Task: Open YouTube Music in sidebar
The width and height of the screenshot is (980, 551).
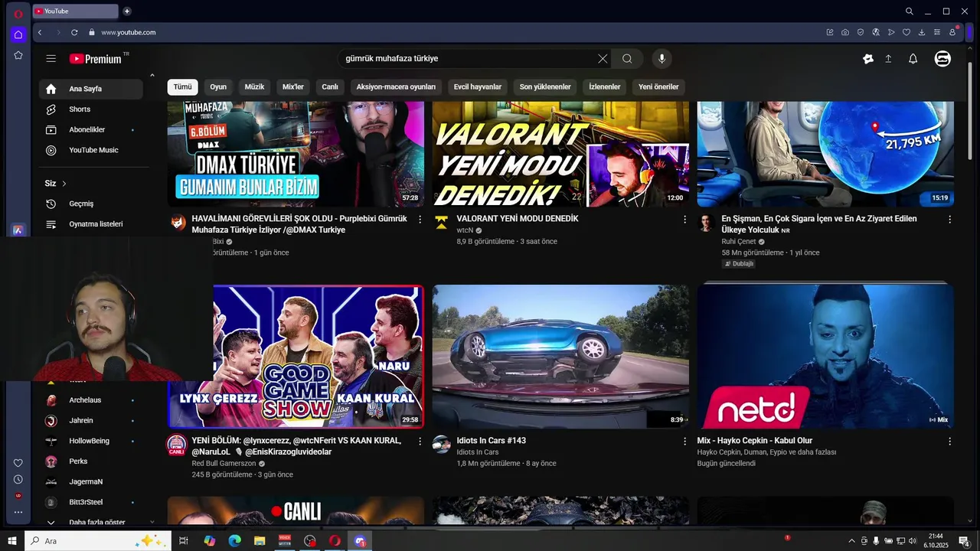Action: pyautogui.click(x=91, y=150)
